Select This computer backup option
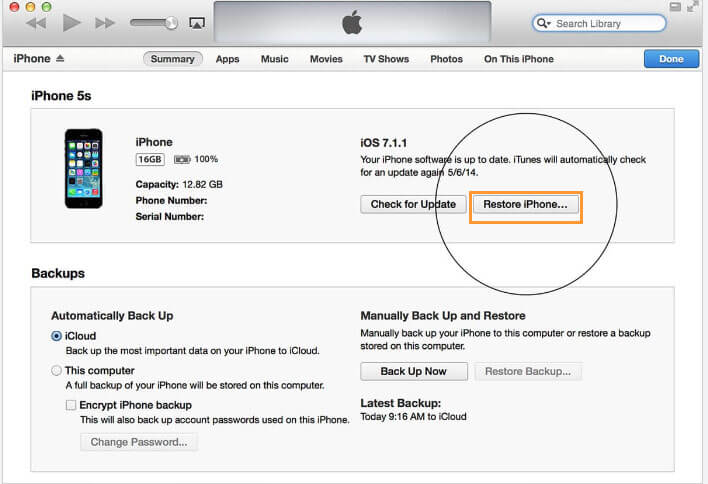This screenshot has width=708, height=484. 57,370
